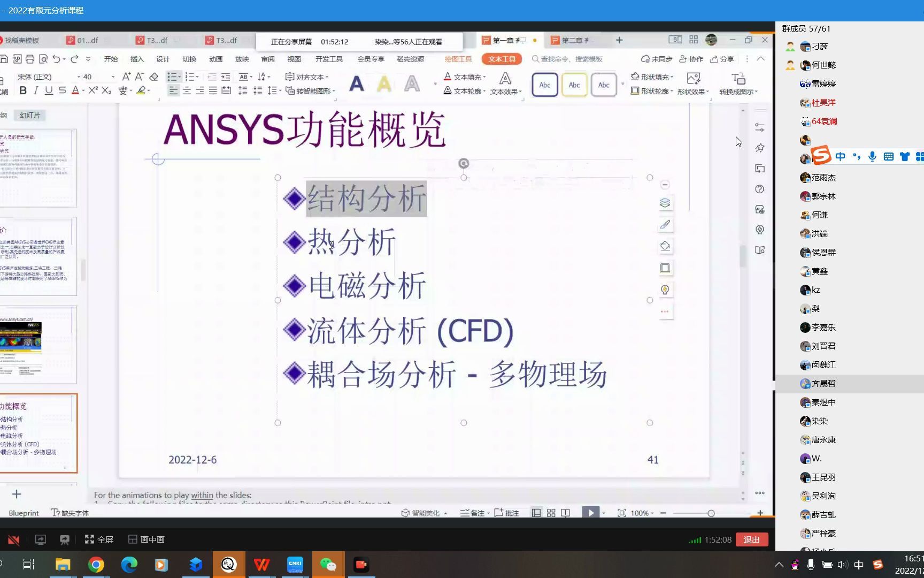Open the 设计 ribbon tab
Image resolution: width=924 pixels, height=578 pixels.
[163, 59]
